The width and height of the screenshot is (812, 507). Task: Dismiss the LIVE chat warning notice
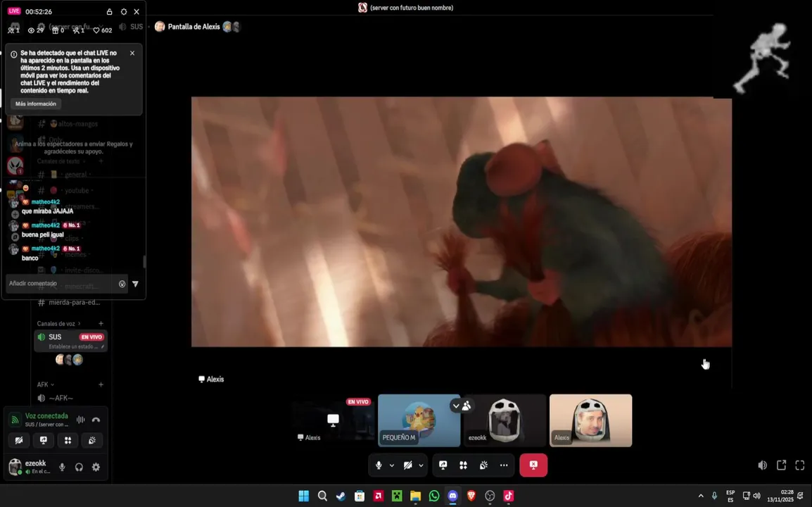132,53
